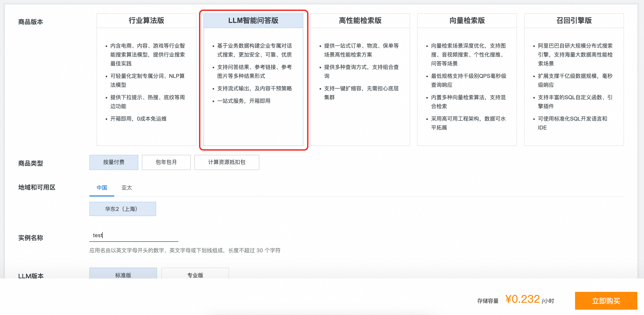Choose 按量付费 billing type
The width and height of the screenshot is (644, 315).
coord(114,162)
